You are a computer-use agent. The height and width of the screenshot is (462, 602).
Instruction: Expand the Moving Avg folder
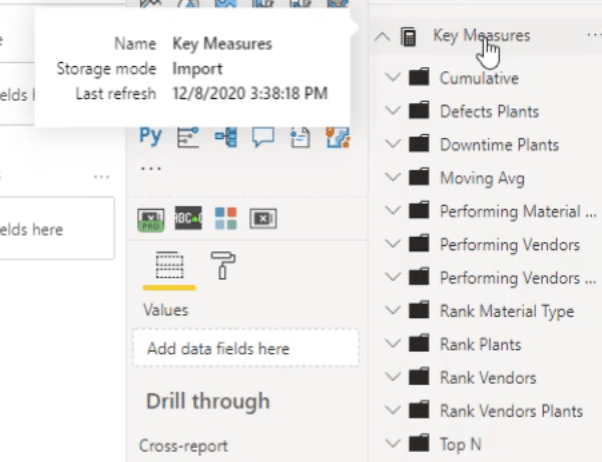[x=393, y=177]
